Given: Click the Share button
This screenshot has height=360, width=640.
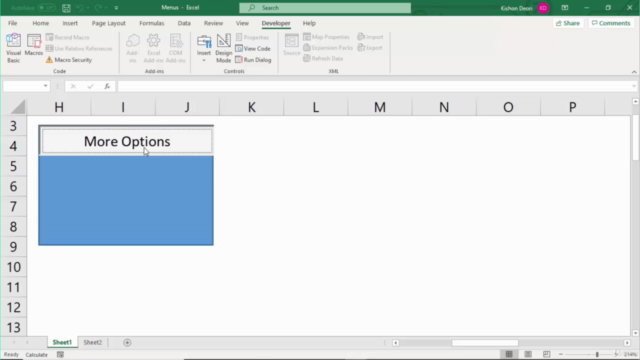Looking at the screenshot, I should coord(568,23).
